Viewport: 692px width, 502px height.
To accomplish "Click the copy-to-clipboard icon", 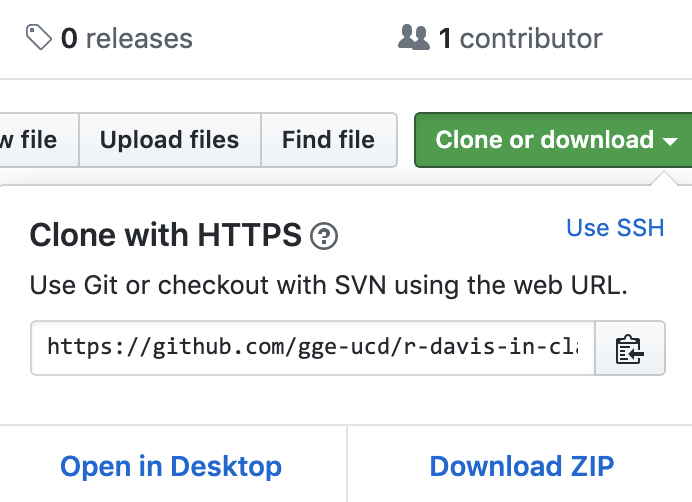I will 630,349.
